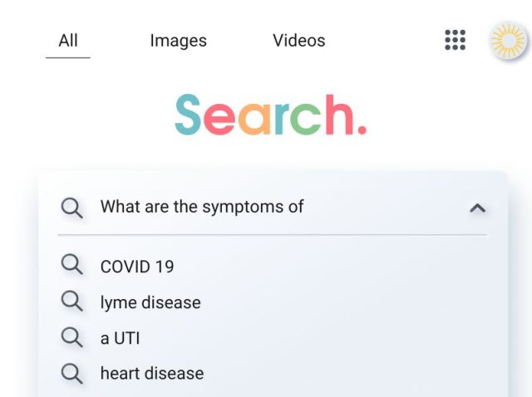Screen dimensions: 532x397
Task: Select the heart disease suggestion text
Action: pyautogui.click(x=152, y=374)
